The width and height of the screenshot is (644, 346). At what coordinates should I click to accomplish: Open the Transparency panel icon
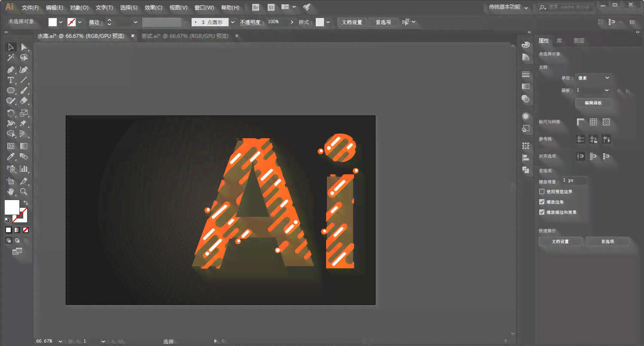coord(525,99)
